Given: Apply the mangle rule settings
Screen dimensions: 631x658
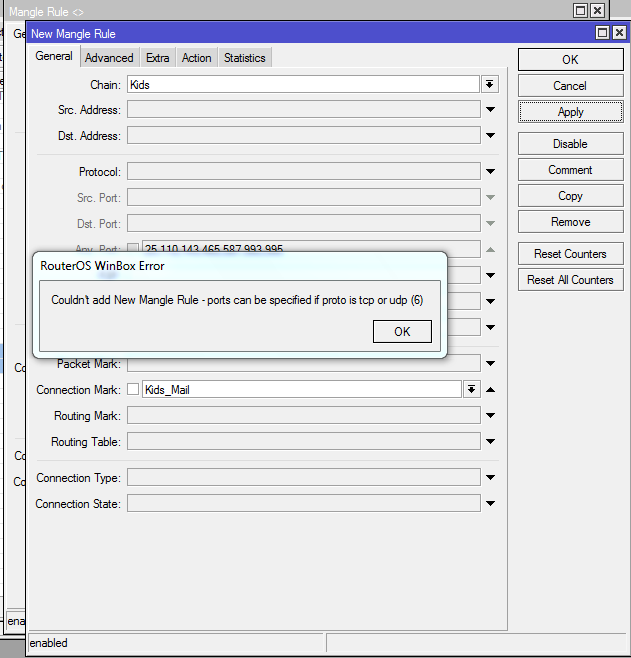Looking at the screenshot, I should tap(570, 112).
